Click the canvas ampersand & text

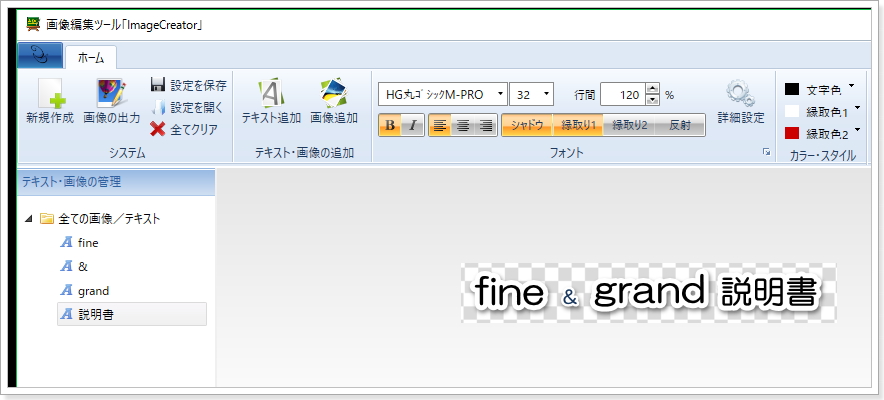pos(570,297)
